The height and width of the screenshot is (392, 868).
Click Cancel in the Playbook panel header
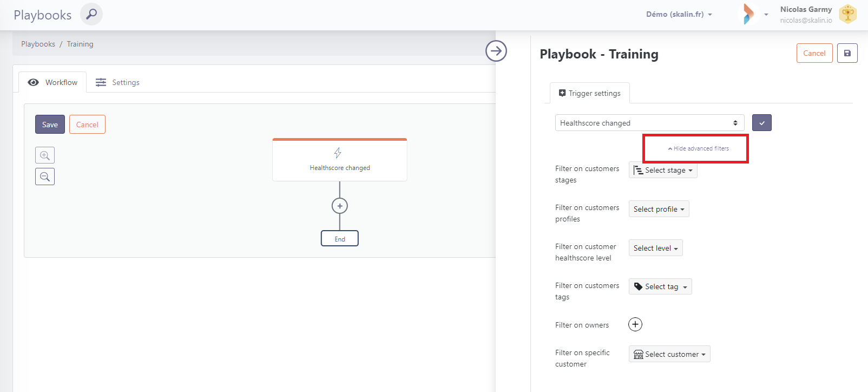click(814, 53)
